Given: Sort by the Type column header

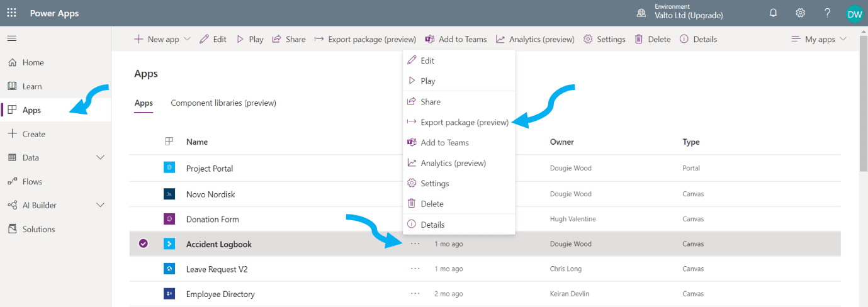Looking at the screenshot, I should (x=691, y=142).
